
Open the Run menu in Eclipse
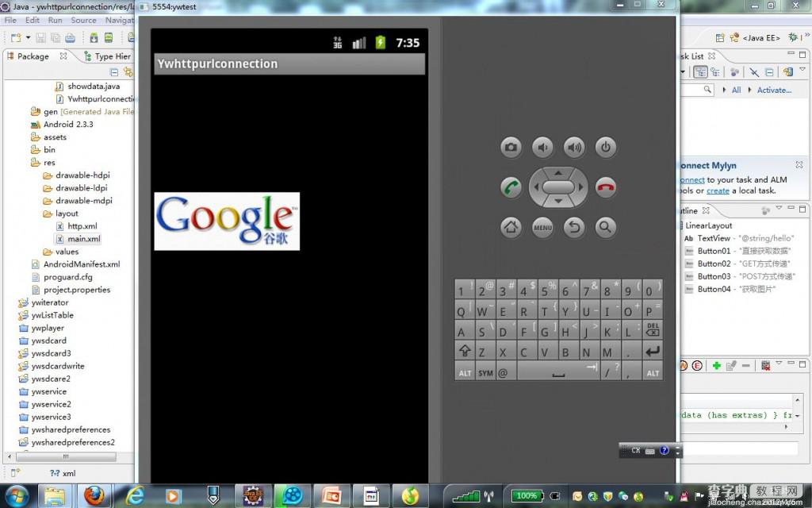[x=55, y=20]
